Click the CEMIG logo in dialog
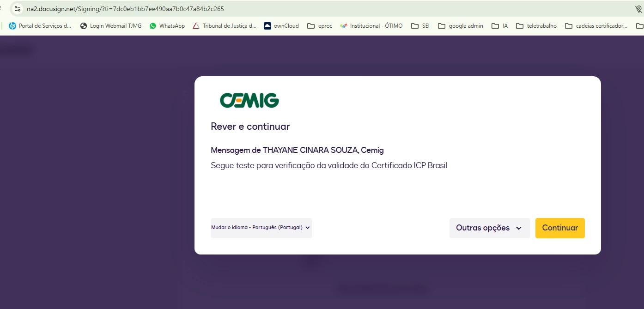This screenshot has width=644, height=309. [x=249, y=100]
